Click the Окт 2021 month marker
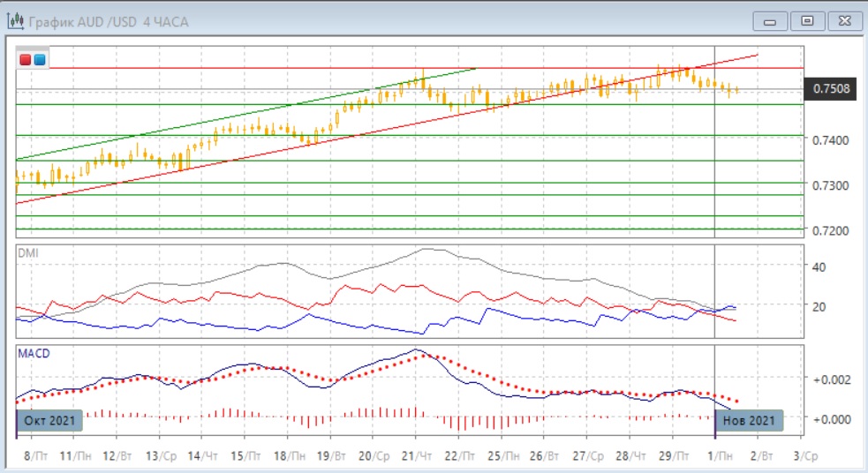This screenshot has width=868, height=473. click(x=51, y=420)
